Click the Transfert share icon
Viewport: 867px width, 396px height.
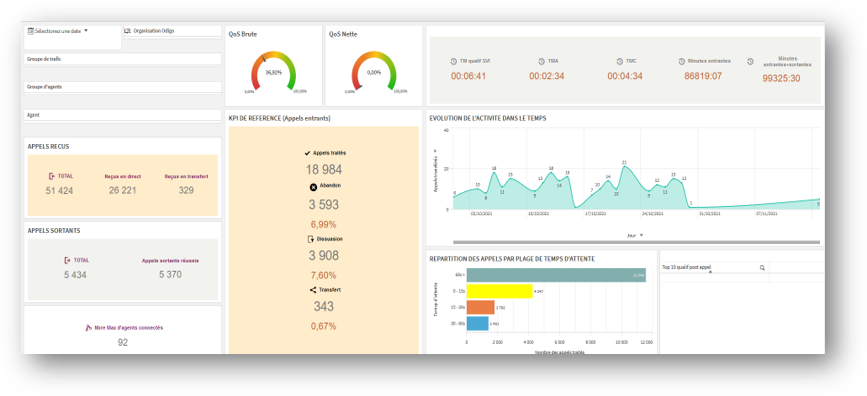click(x=313, y=290)
